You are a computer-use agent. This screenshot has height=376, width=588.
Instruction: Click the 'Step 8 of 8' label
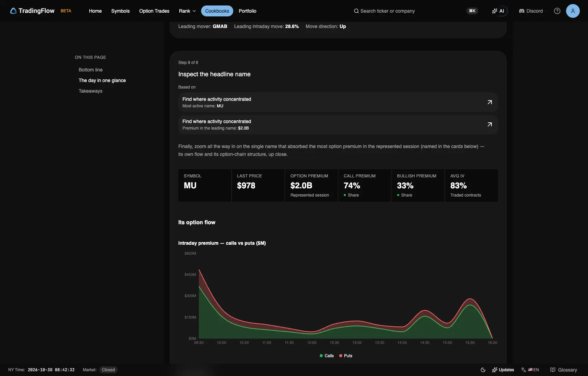pyautogui.click(x=188, y=63)
